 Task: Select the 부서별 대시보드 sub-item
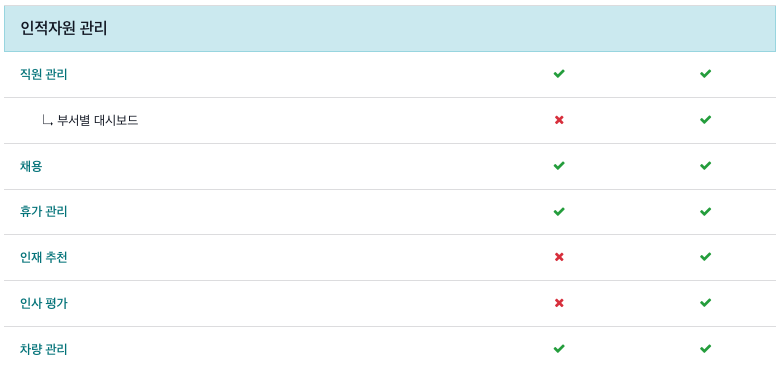click(98, 121)
